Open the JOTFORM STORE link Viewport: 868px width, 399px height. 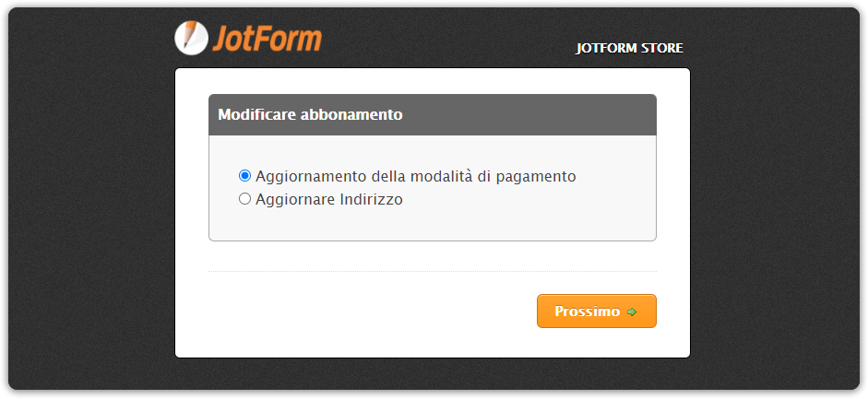click(629, 48)
